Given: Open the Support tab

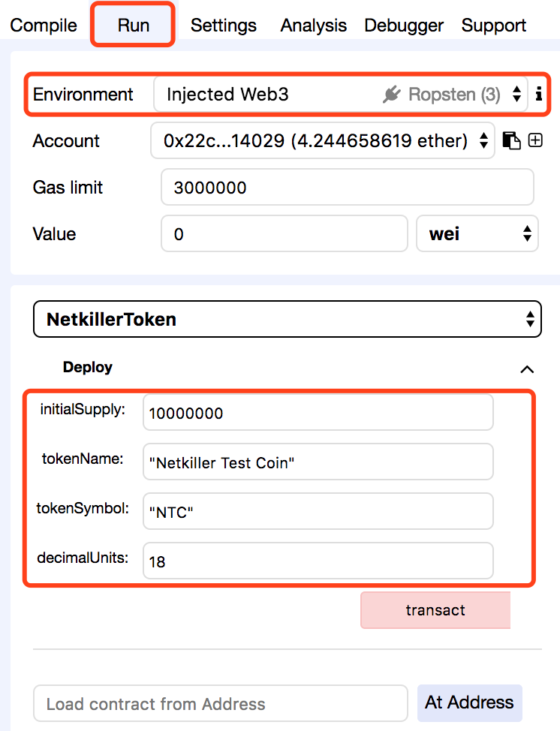Looking at the screenshot, I should coord(494,26).
